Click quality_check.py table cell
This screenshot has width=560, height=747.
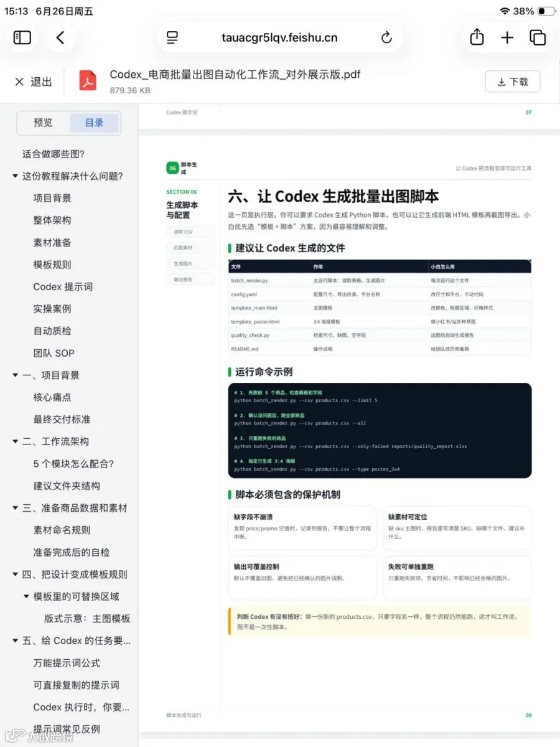pos(250,336)
